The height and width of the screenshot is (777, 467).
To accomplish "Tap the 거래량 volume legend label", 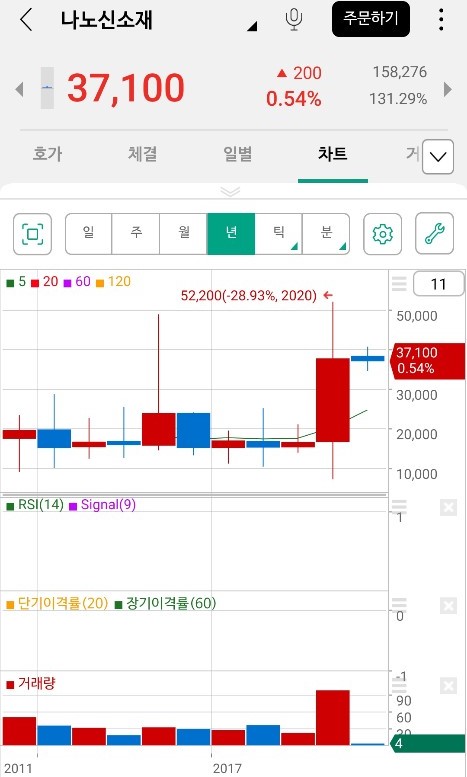I will click(x=31, y=684).
